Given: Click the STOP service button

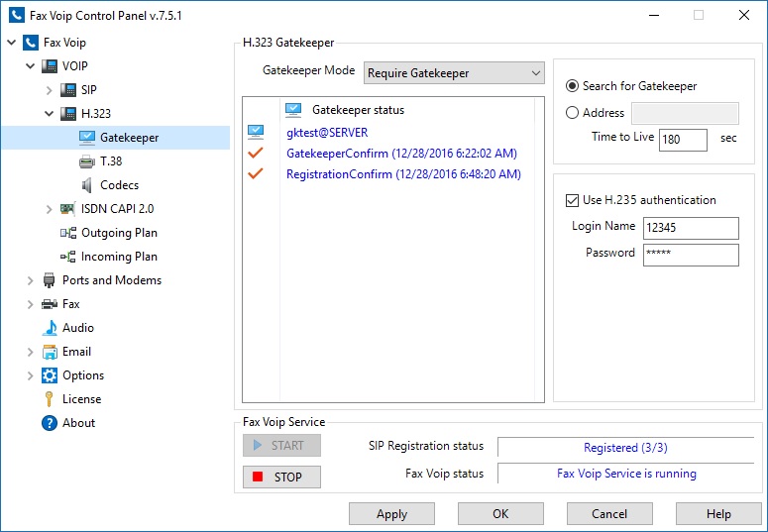Looking at the screenshot, I should point(281,477).
